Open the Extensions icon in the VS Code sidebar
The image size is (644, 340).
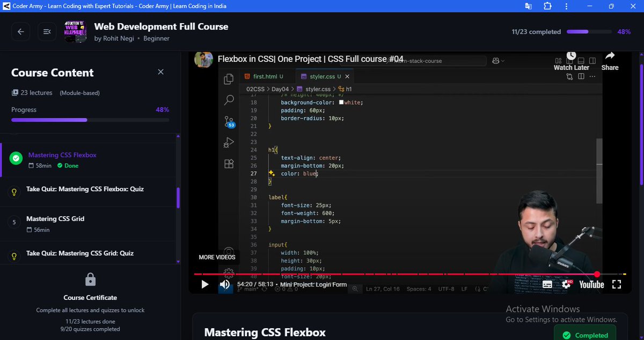click(229, 164)
